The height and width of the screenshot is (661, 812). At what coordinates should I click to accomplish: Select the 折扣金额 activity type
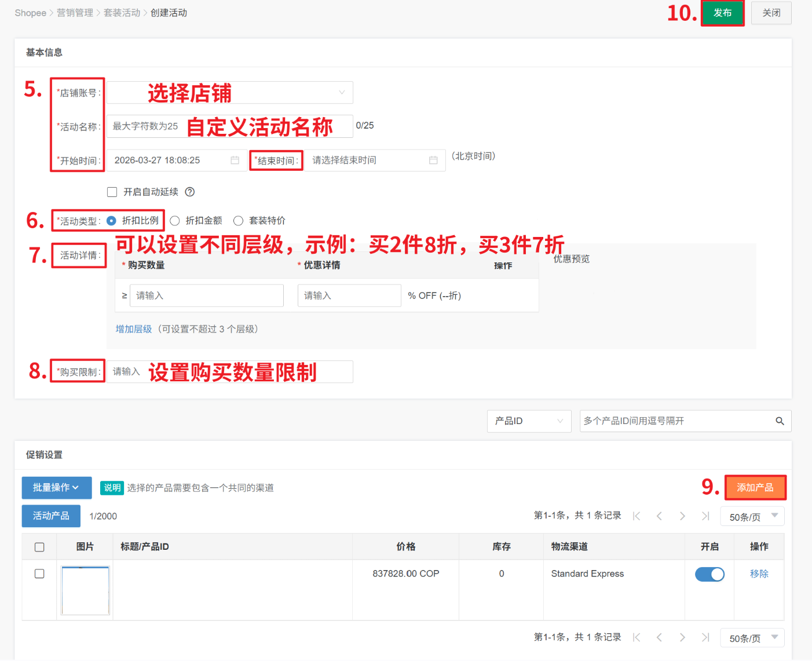click(x=175, y=221)
